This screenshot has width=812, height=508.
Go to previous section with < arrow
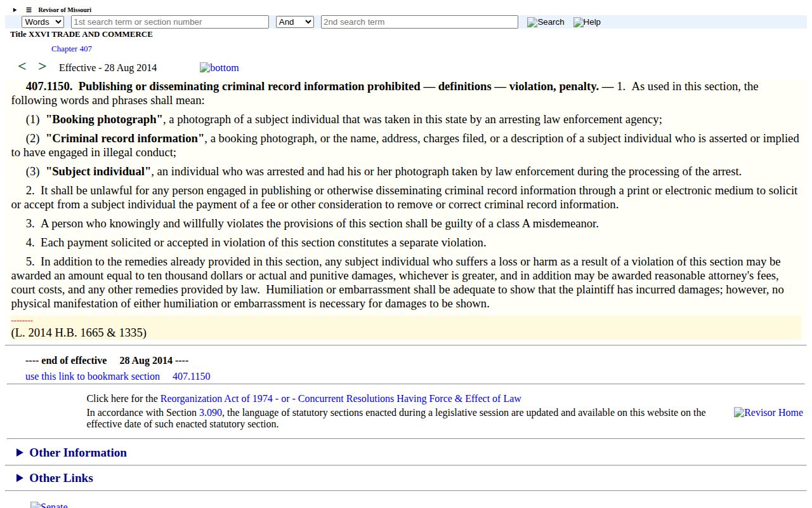point(22,67)
